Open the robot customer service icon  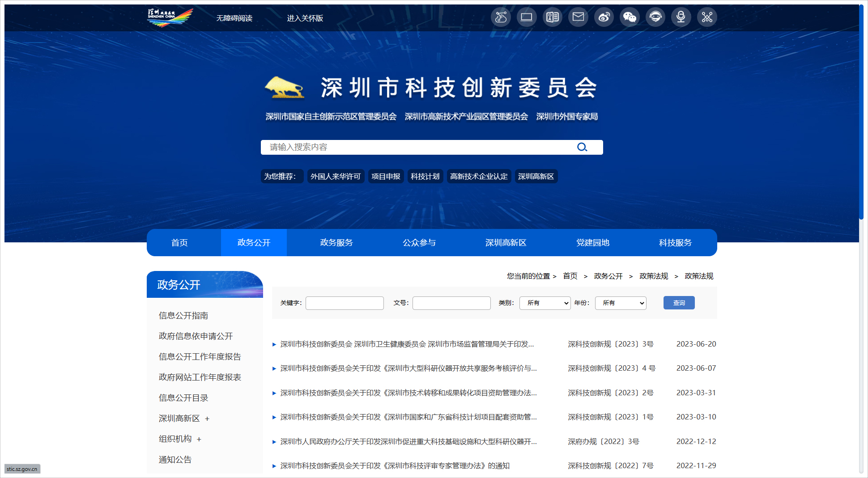(x=655, y=17)
